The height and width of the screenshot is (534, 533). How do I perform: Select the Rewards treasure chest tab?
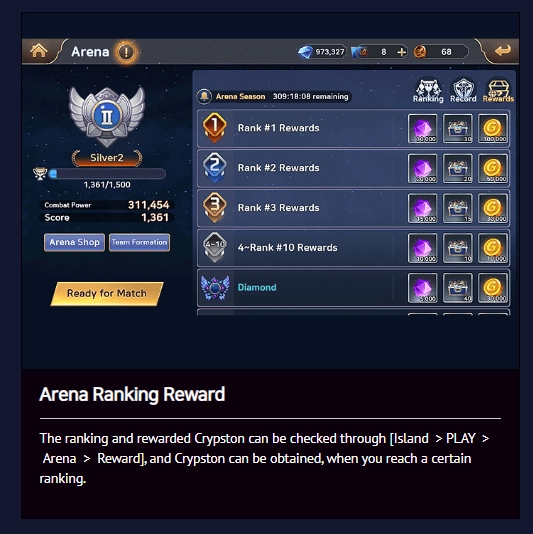498,90
